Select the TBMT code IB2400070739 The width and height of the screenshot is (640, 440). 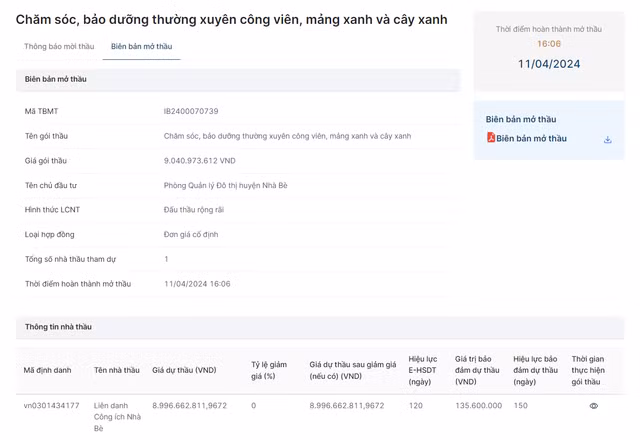coord(191,111)
